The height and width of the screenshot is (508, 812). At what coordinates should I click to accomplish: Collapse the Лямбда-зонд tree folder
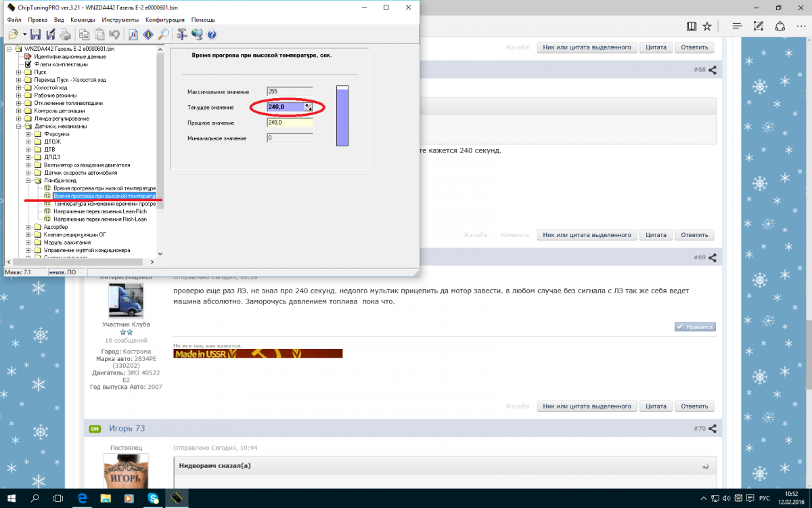28,181
